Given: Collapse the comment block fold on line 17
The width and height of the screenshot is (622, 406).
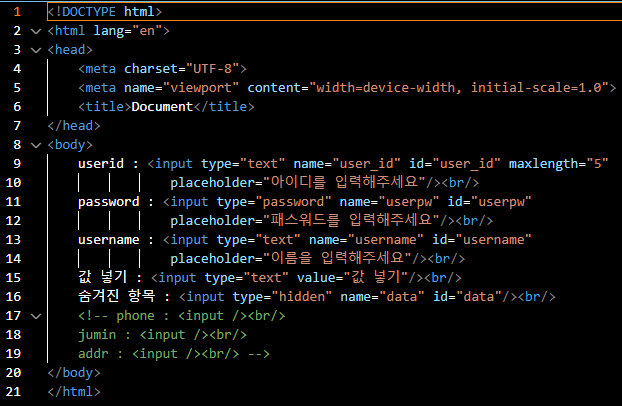Looking at the screenshot, I should pos(36,316).
